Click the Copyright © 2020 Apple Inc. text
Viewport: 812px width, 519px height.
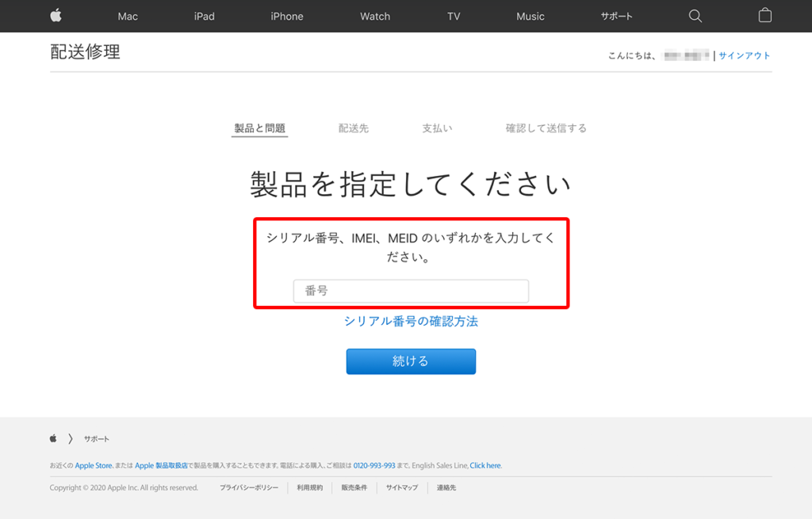tap(124, 487)
